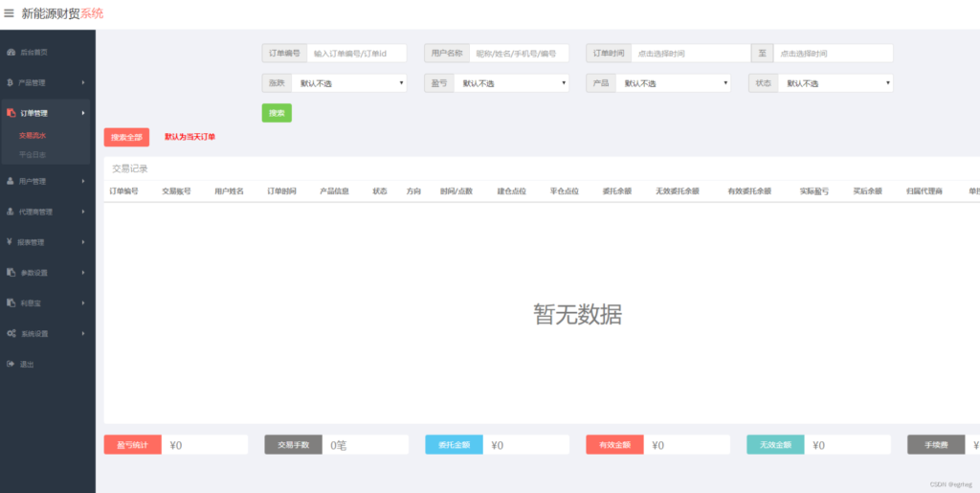Click the 无效金额 teal label
The height and width of the screenshot is (493, 980).
click(775, 445)
